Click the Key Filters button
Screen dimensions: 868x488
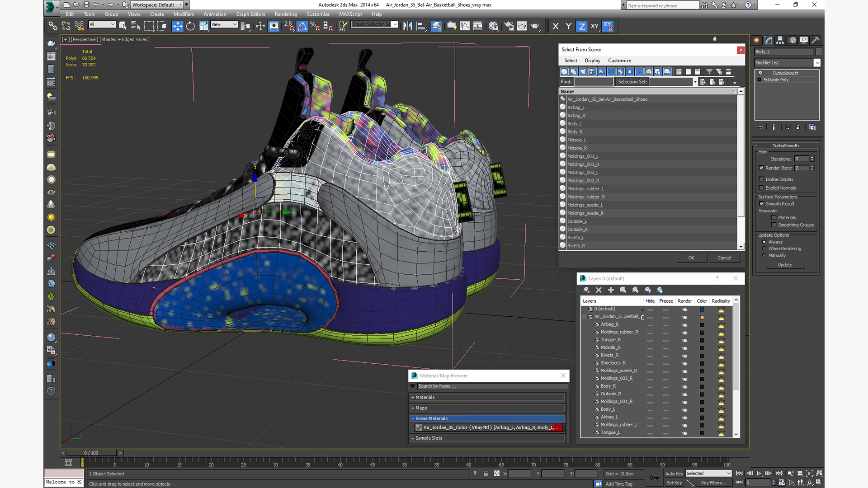point(713,483)
